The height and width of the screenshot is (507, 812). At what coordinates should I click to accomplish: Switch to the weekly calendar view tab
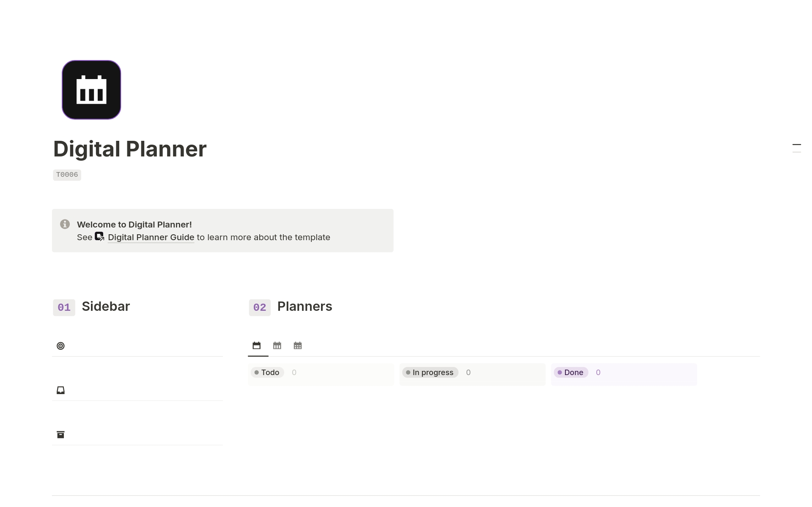pyautogui.click(x=277, y=345)
